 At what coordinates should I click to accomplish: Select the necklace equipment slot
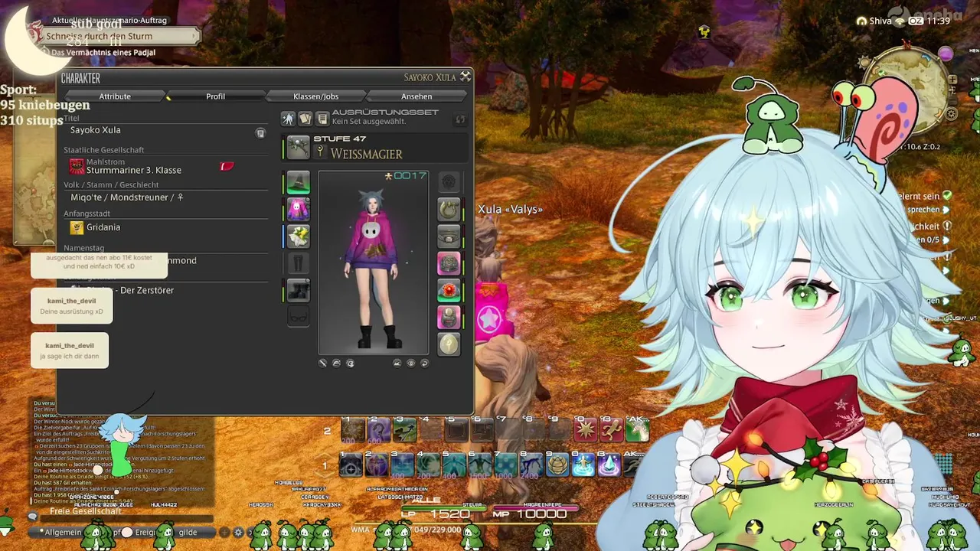click(x=449, y=236)
